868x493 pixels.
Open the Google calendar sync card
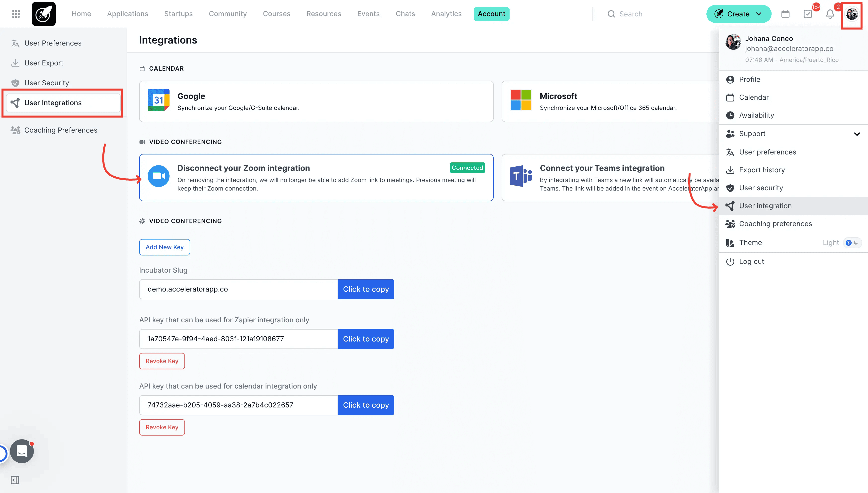click(316, 101)
